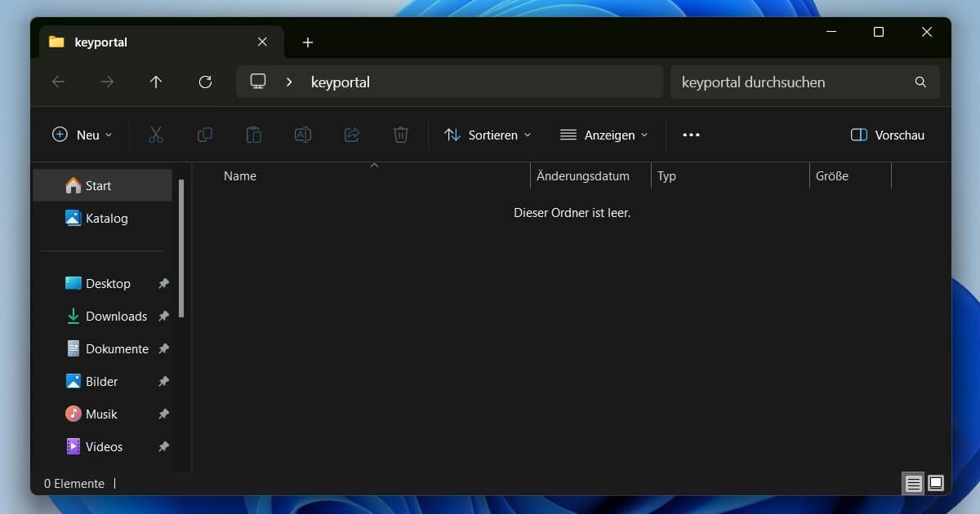This screenshot has height=514, width=980.
Task: Open the Anzeigen dropdown
Action: [x=604, y=134]
